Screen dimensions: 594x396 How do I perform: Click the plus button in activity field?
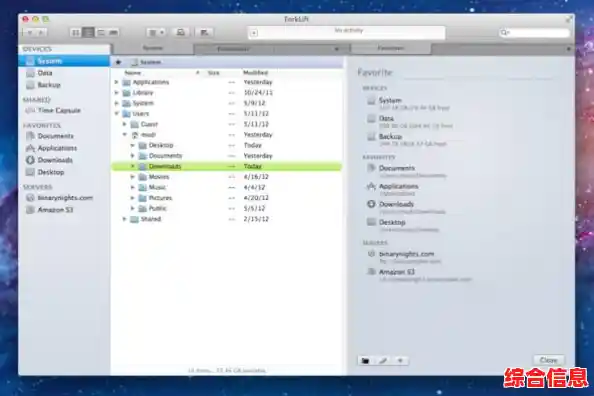pos(254,33)
